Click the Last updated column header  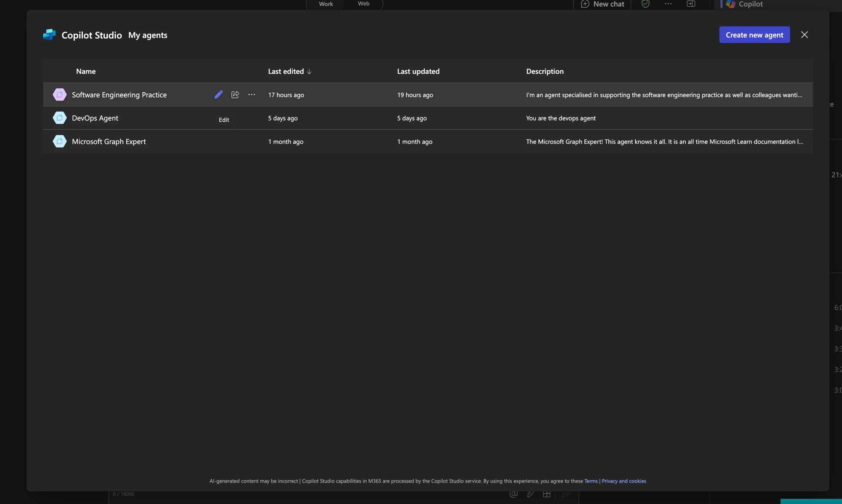click(418, 72)
